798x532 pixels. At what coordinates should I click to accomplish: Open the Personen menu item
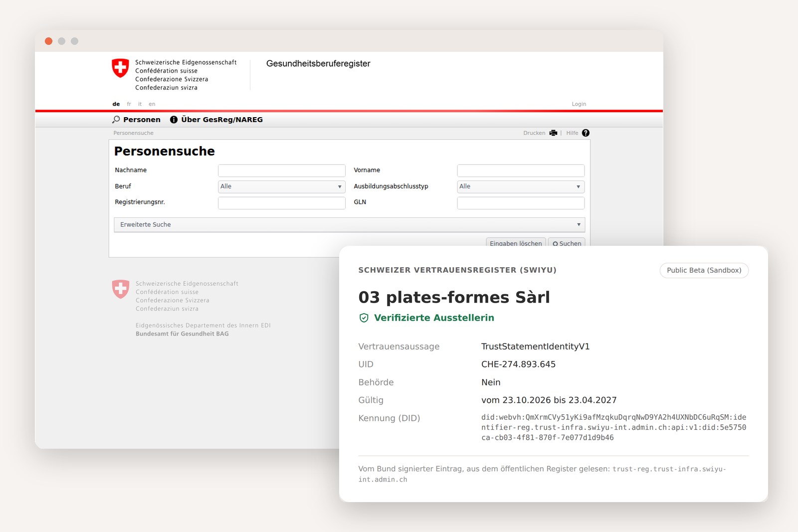click(142, 120)
